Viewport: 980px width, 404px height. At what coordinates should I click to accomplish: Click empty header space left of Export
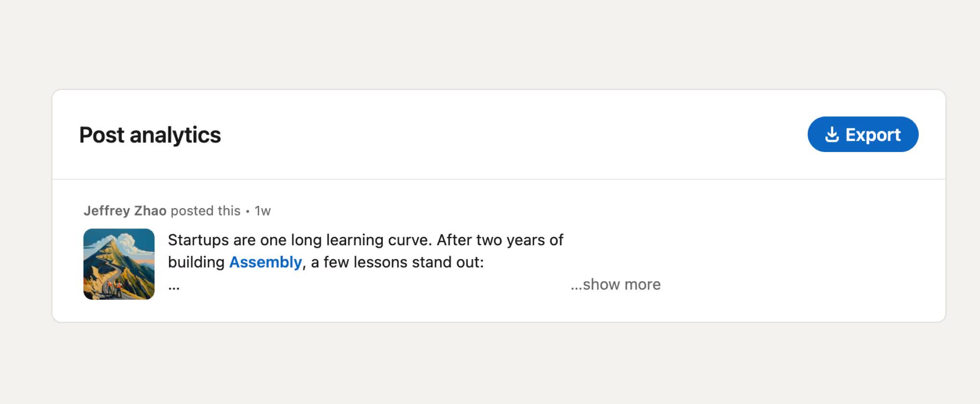click(514, 135)
